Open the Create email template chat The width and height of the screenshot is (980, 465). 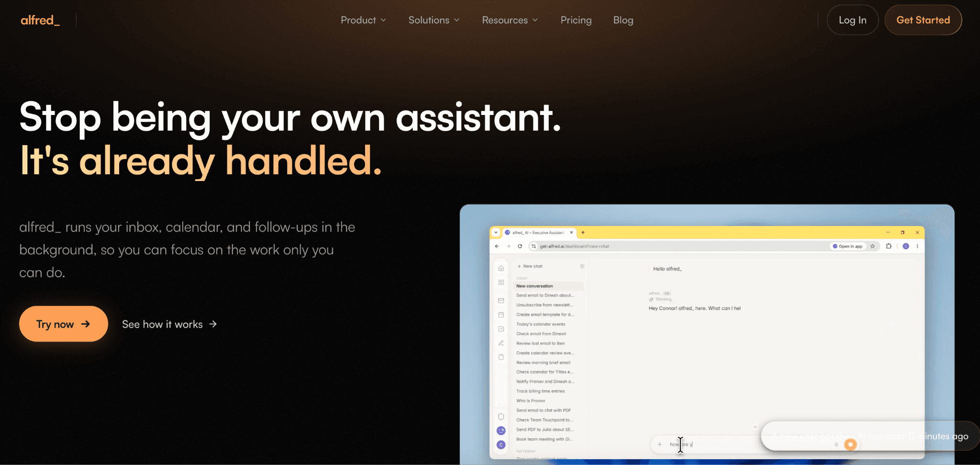pyautogui.click(x=545, y=315)
